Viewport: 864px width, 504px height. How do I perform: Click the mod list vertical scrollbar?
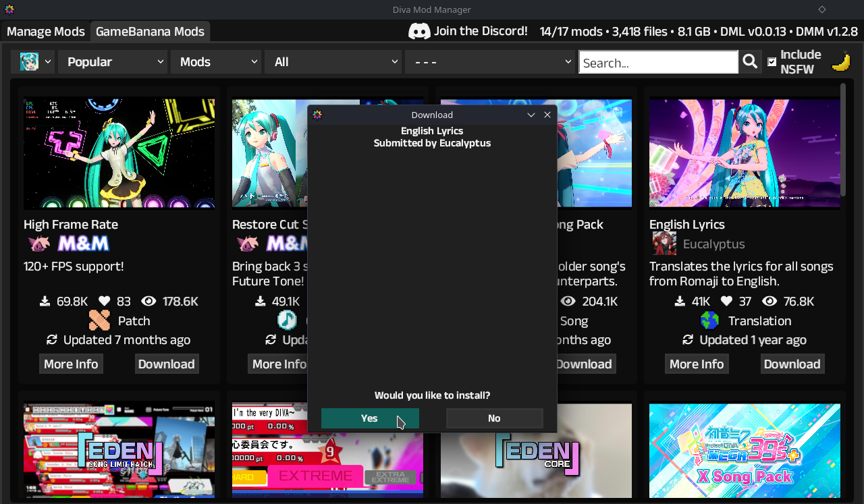842,140
